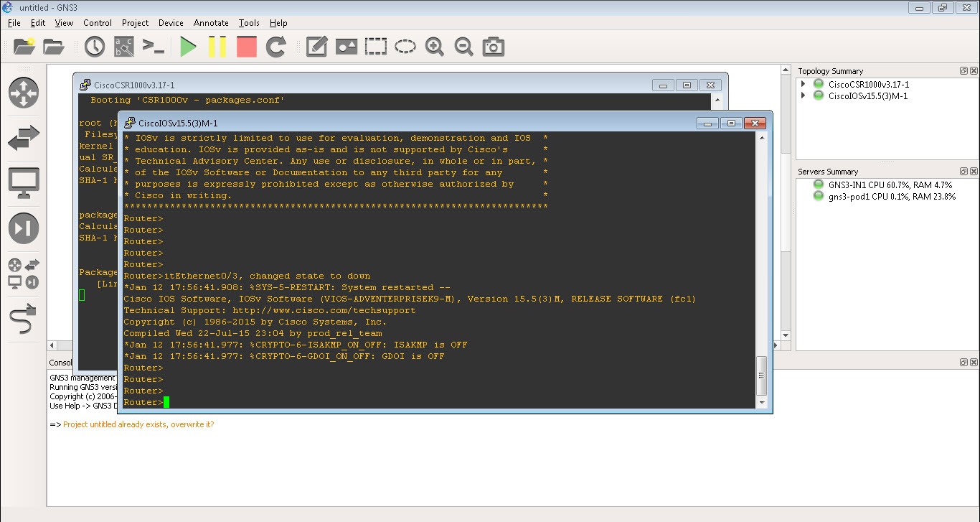Screen dimensions: 980x522
Task: Minimize the CiscoIOSv15.5(3)M-1 console window
Action: (x=708, y=123)
